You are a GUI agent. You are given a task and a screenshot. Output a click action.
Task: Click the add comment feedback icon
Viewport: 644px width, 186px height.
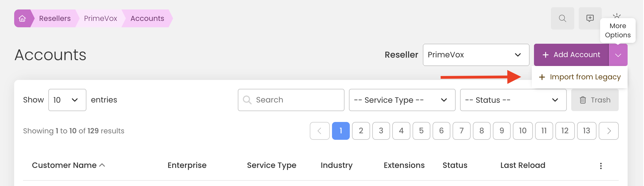[x=590, y=18]
